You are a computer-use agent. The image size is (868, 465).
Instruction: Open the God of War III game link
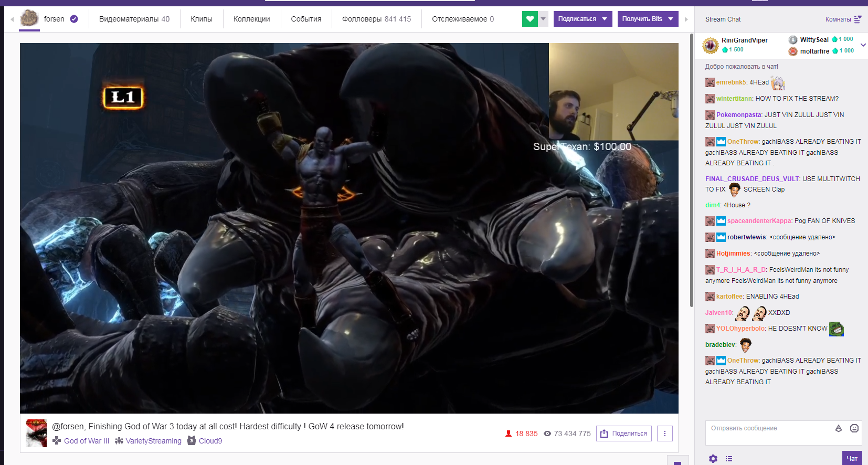(x=87, y=441)
